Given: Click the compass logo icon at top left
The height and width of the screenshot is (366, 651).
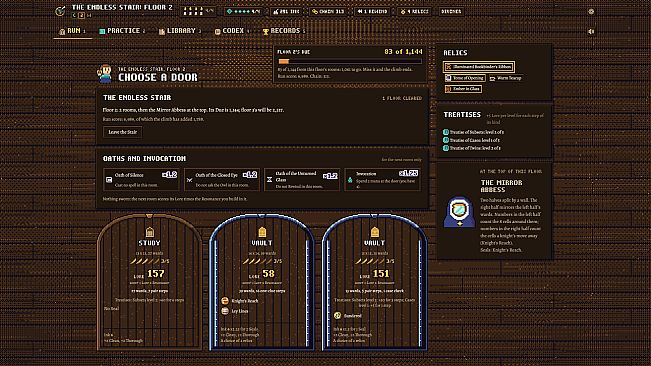Looking at the screenshot, I should click(60, 11).
